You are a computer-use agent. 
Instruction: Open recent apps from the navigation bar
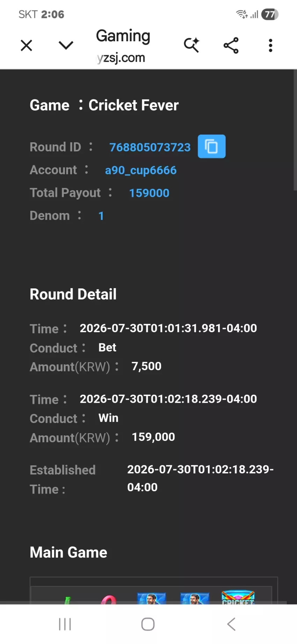65,624
